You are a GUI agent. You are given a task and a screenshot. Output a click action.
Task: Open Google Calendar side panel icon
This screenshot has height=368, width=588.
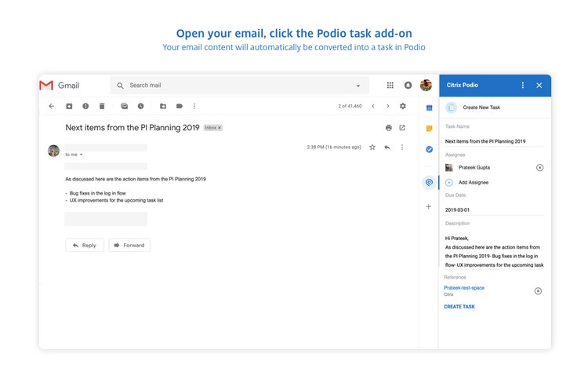click(x=429, y=108)
